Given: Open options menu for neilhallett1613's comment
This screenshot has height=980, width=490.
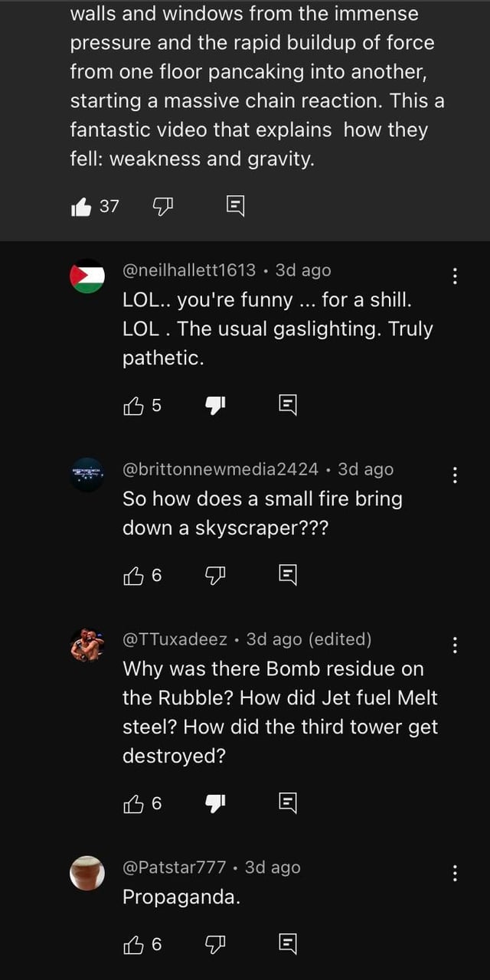Looking at the screenshot, I should coord(456,276).
